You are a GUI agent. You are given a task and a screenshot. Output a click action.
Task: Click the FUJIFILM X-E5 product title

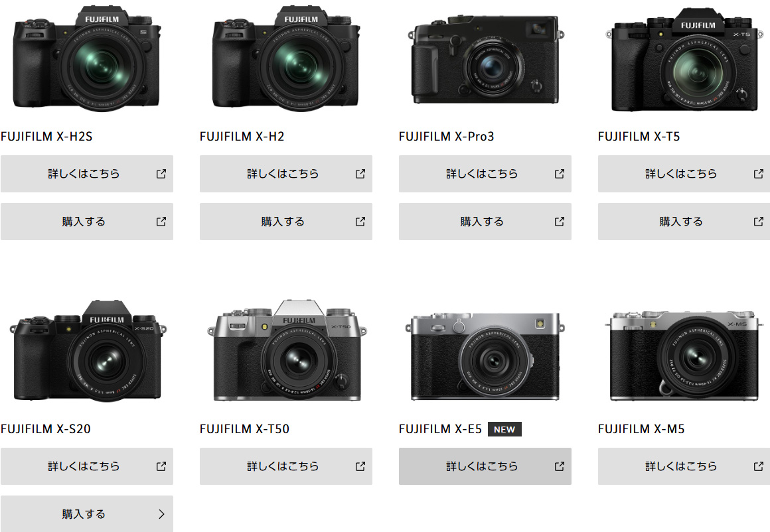441,429
